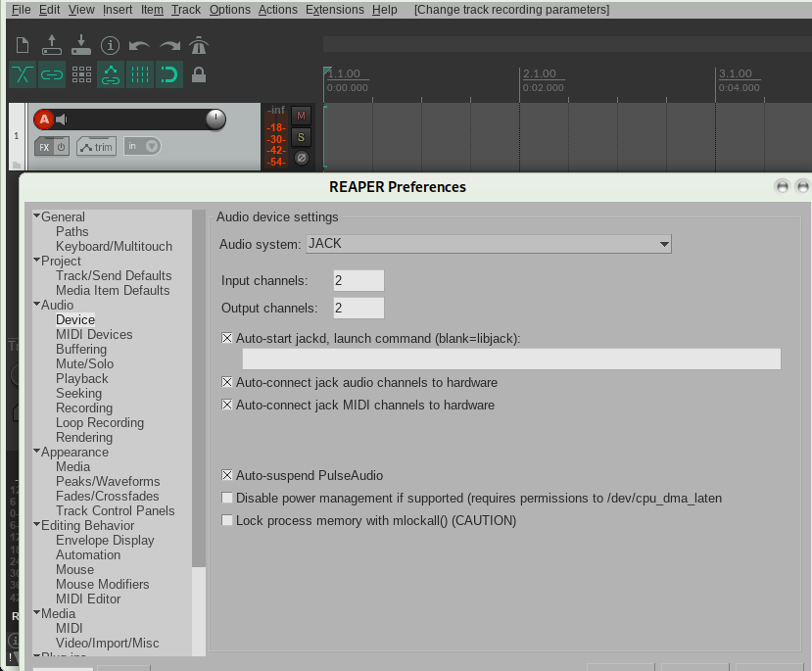The image size is (812, 671).
Task: Disable Auto-start jackd checkbox
Action: click(x=227, y=338)
